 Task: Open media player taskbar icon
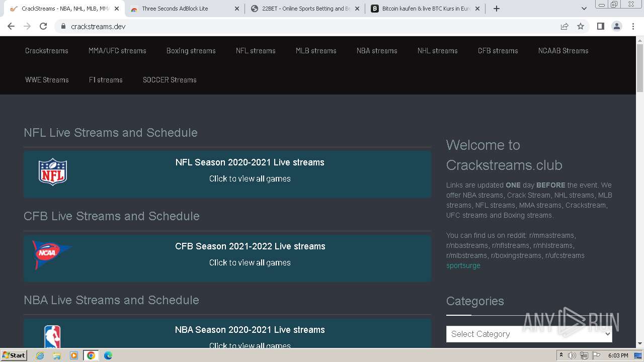(74, 355)
